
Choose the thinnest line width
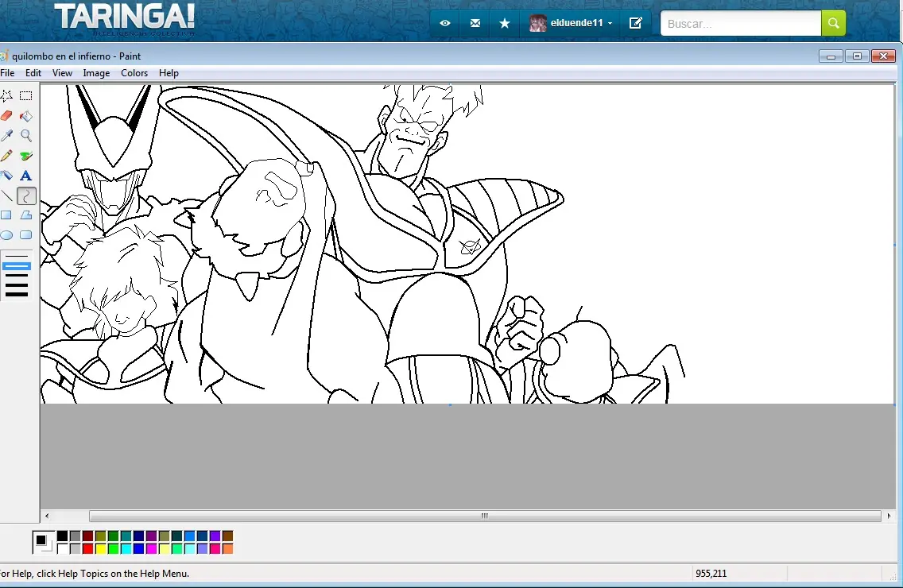pos(17,256)
